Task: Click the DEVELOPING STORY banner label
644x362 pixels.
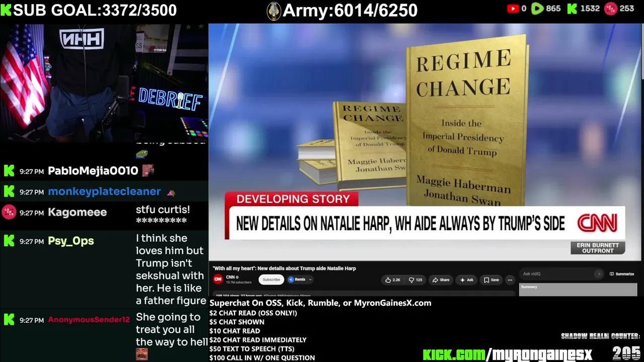Action: coord(293,199)
